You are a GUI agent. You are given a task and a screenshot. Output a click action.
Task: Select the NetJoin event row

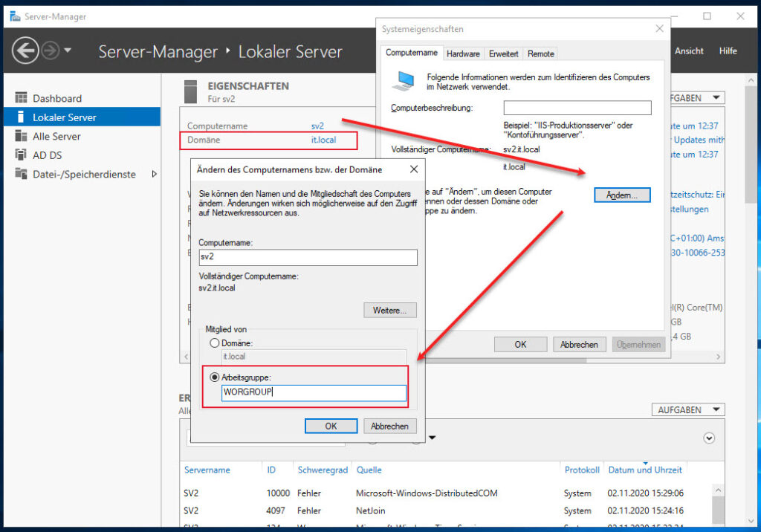click(447, 510)
